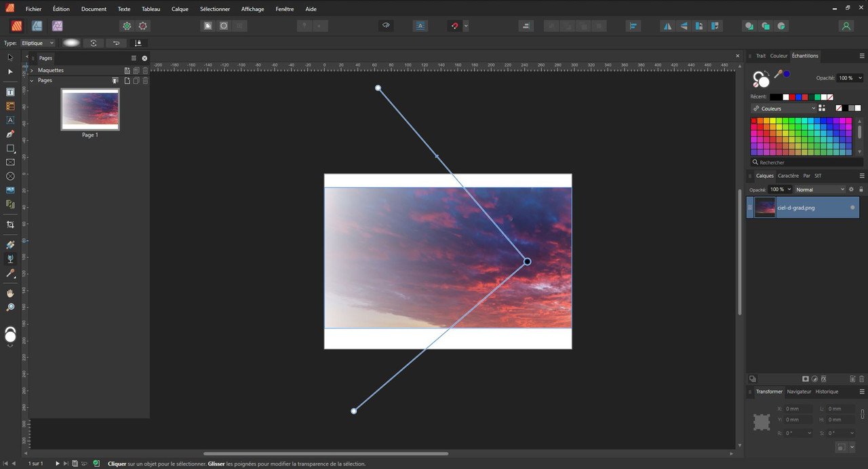The image size is (868, 469).
Task: Select the Zoom magnifier tool
Action: point(10,307)
